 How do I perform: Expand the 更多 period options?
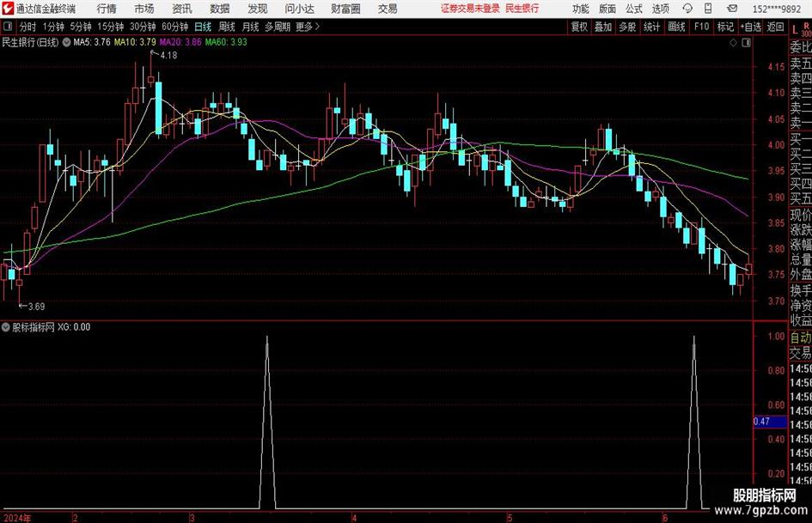308,27
